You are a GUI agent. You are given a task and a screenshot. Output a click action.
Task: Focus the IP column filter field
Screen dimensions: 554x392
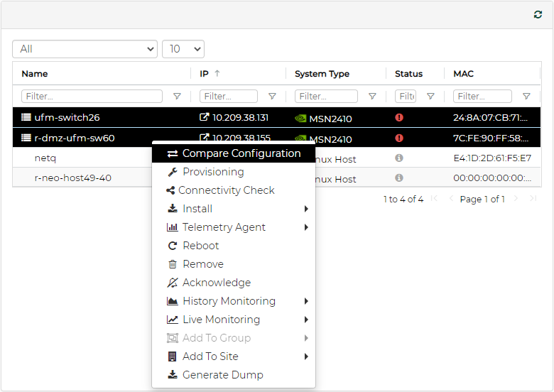[229, 96]
